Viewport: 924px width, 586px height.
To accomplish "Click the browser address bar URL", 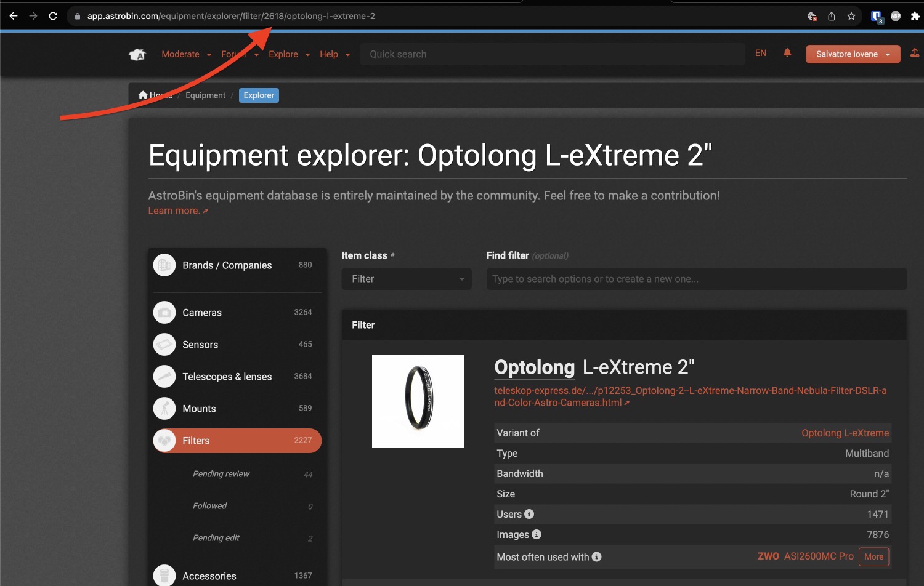I will (x=231, y=16).
